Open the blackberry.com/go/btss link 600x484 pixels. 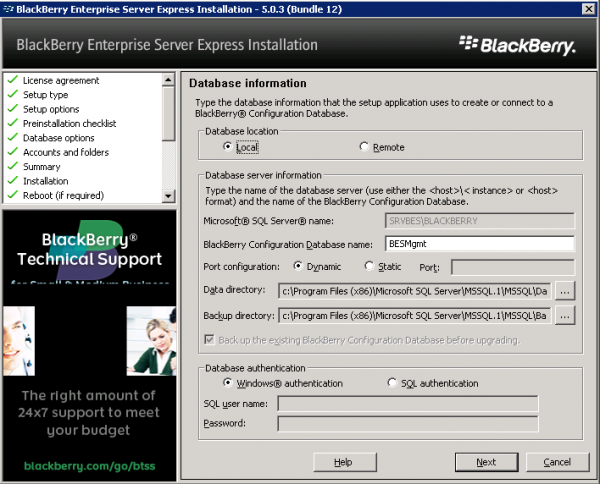coord(90,466)
